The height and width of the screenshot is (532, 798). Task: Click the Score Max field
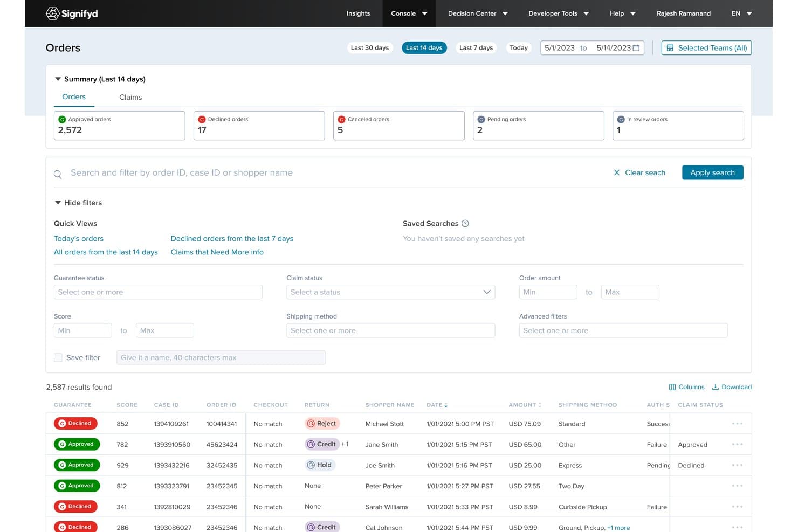pyautogui.click(x=164, y=330)
